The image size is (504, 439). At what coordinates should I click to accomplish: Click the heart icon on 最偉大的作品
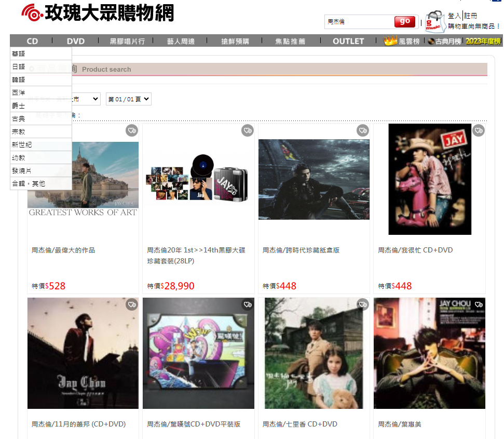coord(132,130)
